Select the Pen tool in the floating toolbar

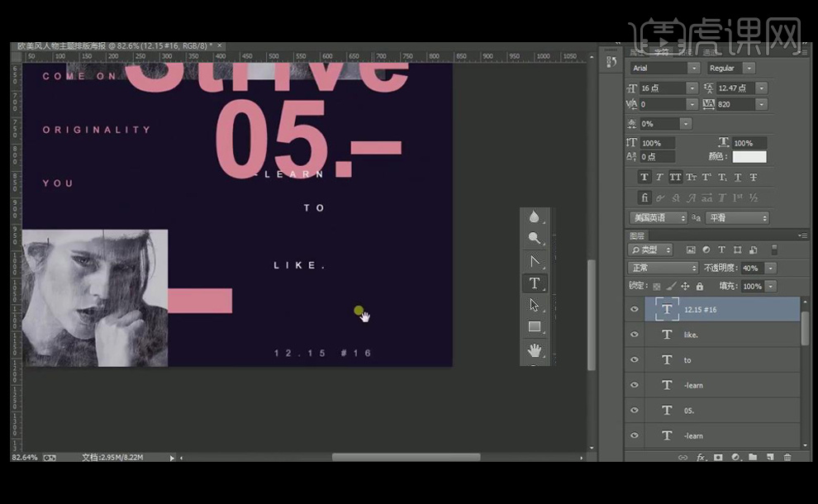tap(535, 261)
